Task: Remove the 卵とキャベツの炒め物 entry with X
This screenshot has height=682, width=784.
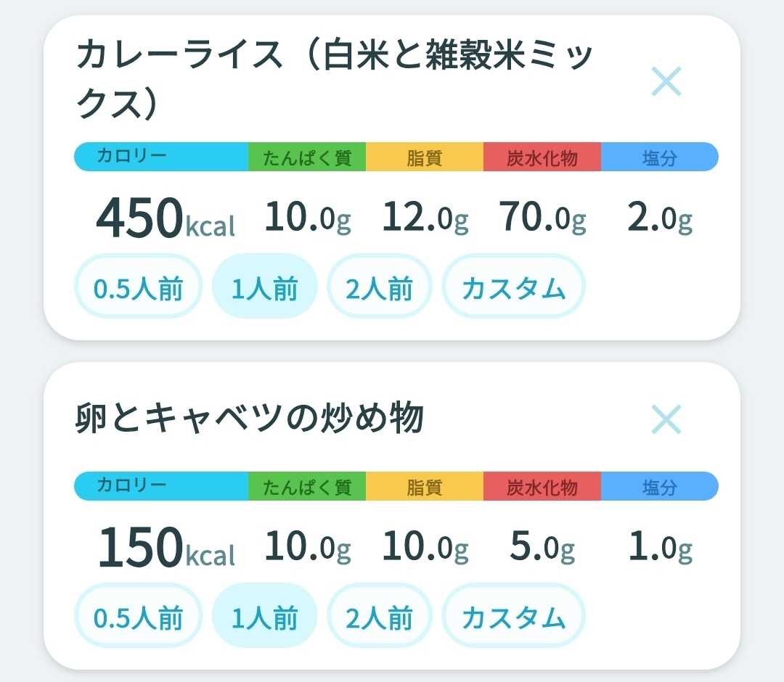Action: (x=666, y=419)
